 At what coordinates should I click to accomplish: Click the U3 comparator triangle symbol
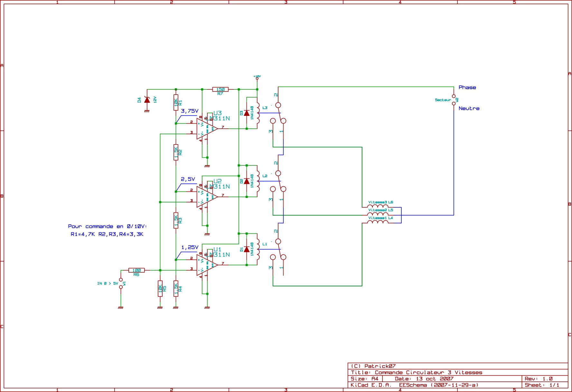tap(206, 129)
